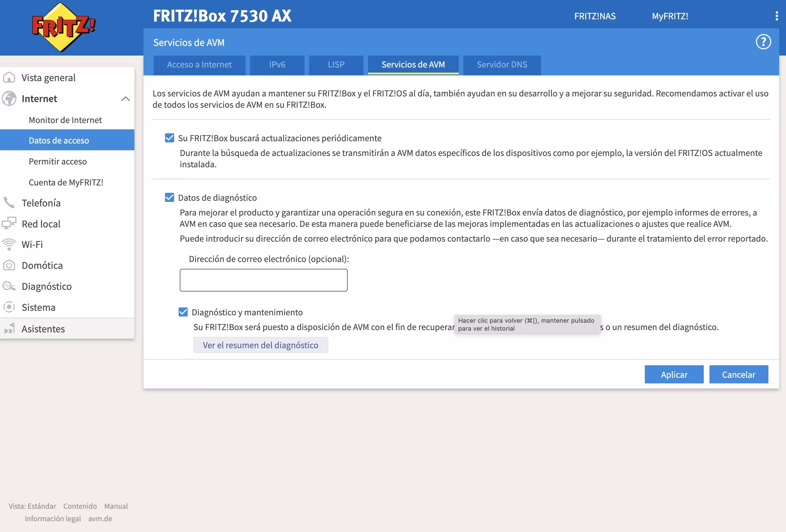Select Servicios de AVM tab
This screenshot has width=786, height=532.
[x=413, y=65]
